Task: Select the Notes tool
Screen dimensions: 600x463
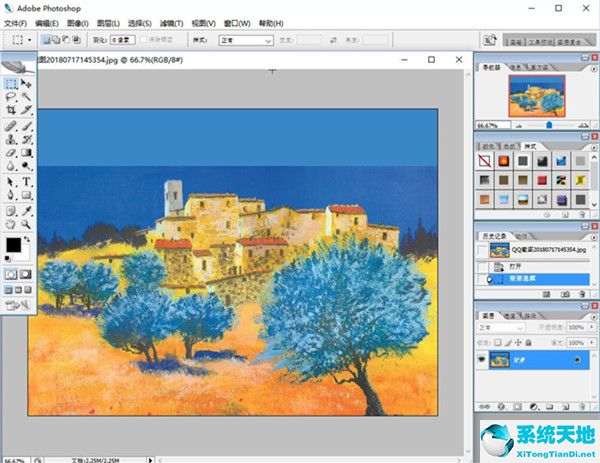Action: coord(11,211)
